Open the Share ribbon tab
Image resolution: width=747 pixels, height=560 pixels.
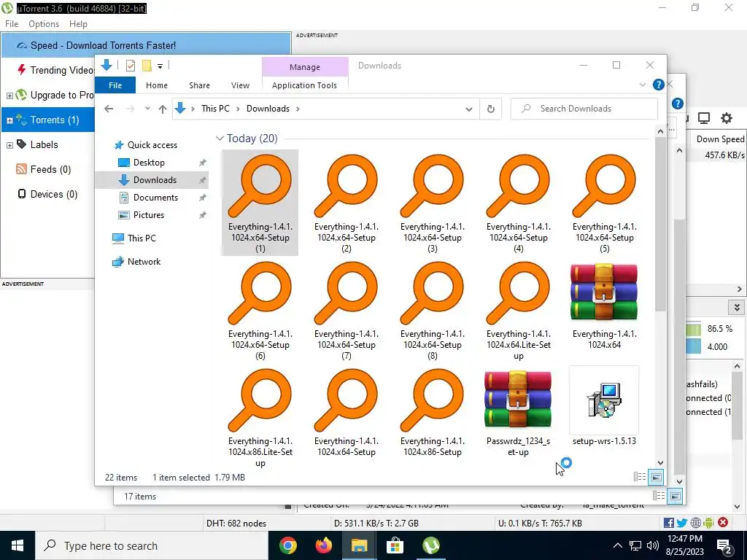tap(199, 85)
